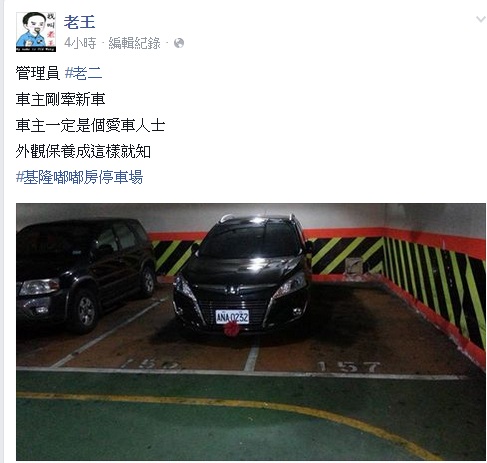This screenshot has height=463, width=487.
Task: Open the 老王 profile avatar picture
Action: (36, 32)
